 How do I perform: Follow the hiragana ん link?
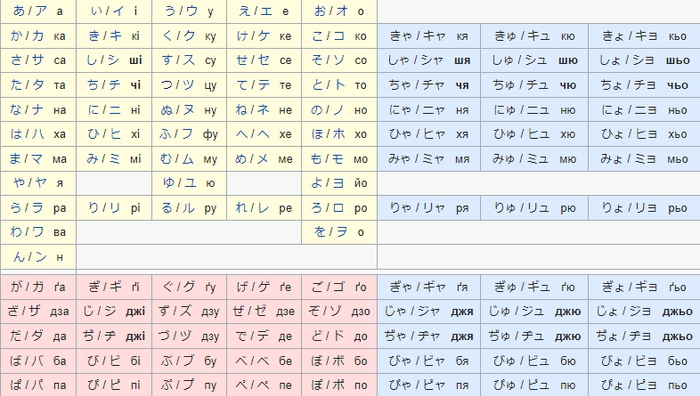pos(19,257)
